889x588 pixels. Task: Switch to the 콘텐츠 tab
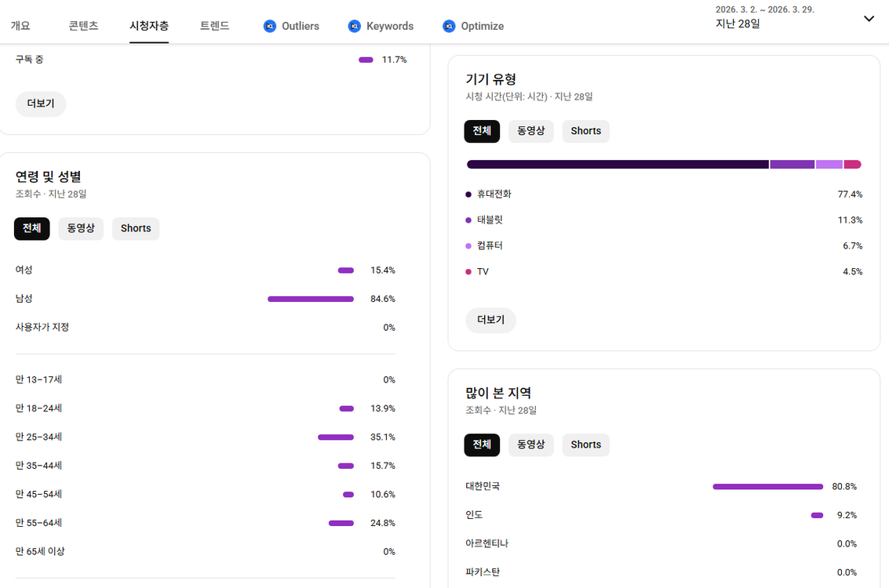point(83,26)
